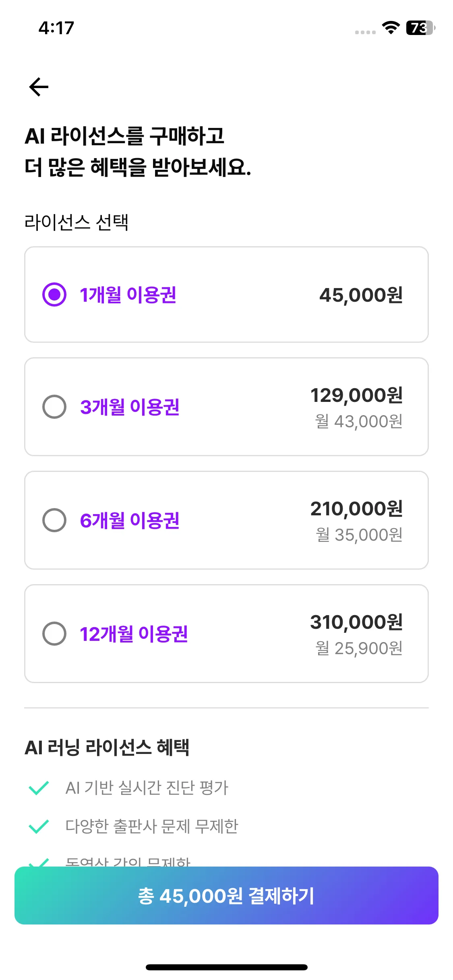Select the 12개월 이용권 radio button
Screen dimensions: 453x980
54,634
